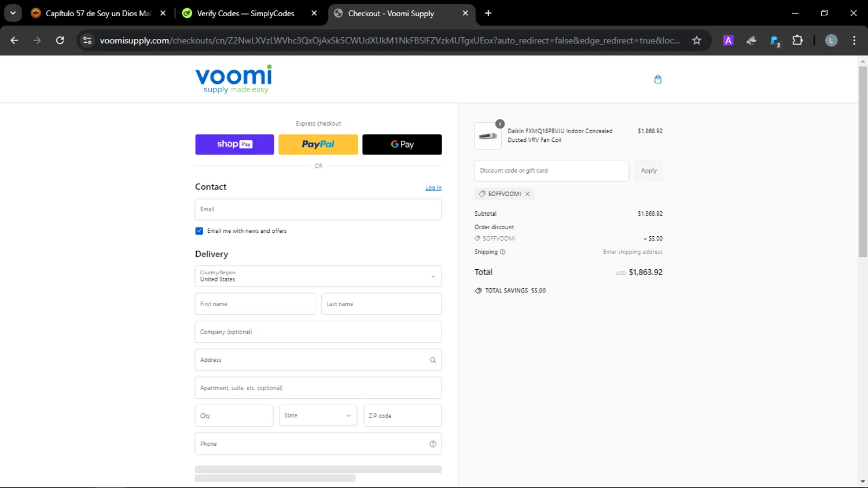The height and width of the screenshot is (488, 868).
Task: Click the bird-shaped extension icon
Action: 751,41
